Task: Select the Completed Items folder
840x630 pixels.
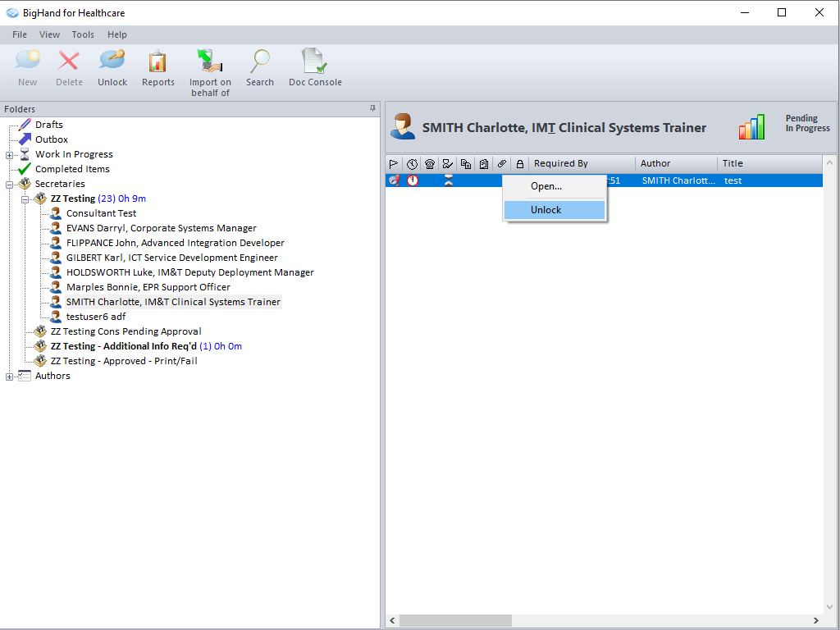Action: click(72, 169)
